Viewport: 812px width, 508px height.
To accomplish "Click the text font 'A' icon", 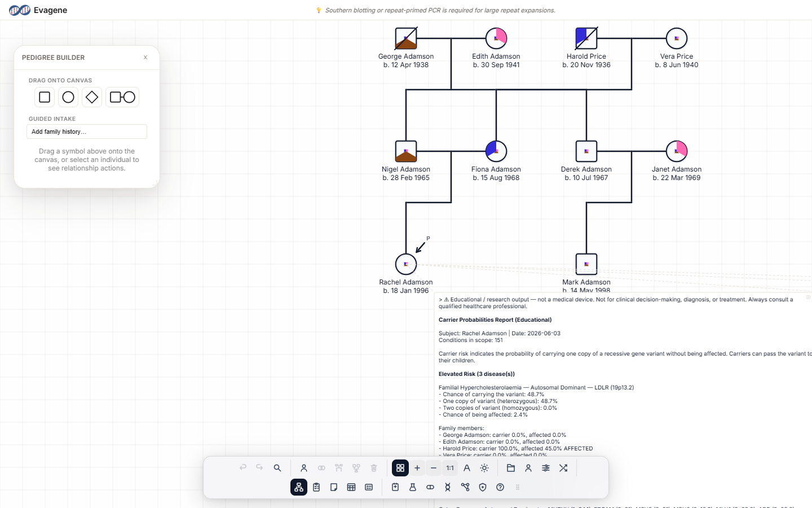I will [x=467, y=468].
